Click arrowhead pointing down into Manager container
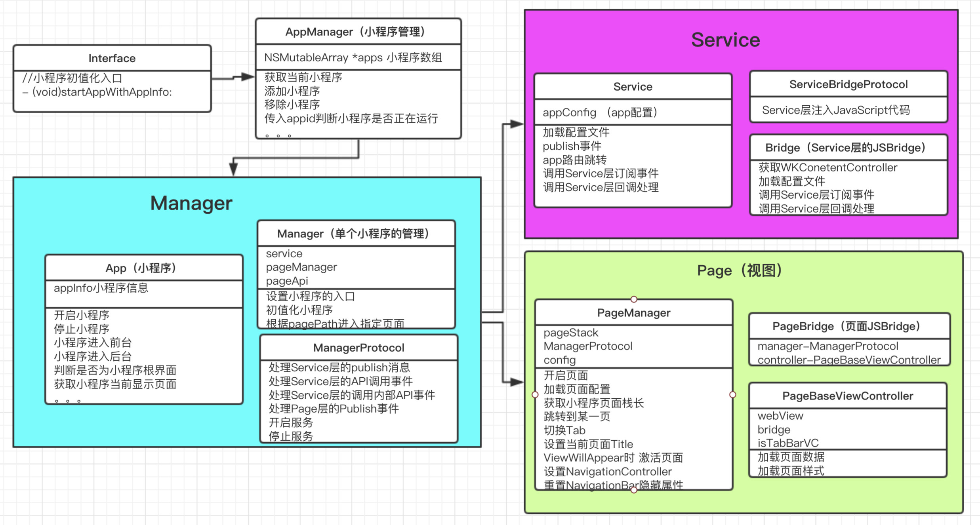Viewport: 980px width, 525px height. [234, 169]
